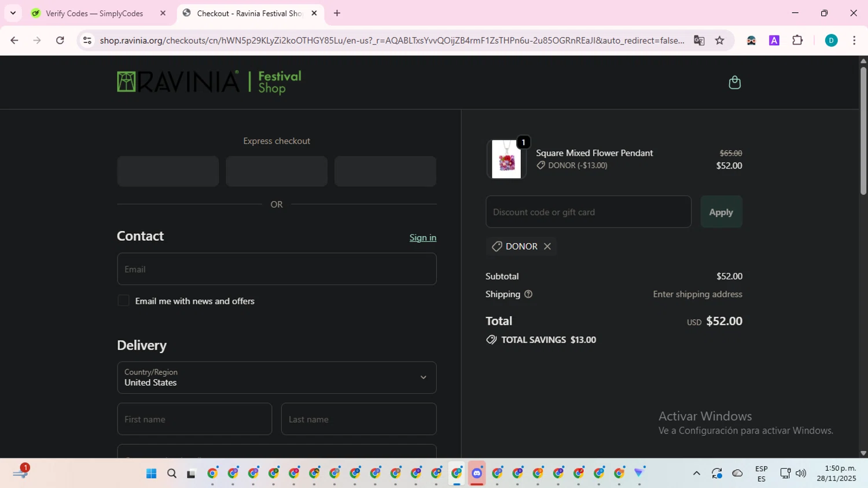This screenshot has height=488, width=868.
Task: Switch to the Verify Codes SimplyCodes tab
Action: coord(94,13)
